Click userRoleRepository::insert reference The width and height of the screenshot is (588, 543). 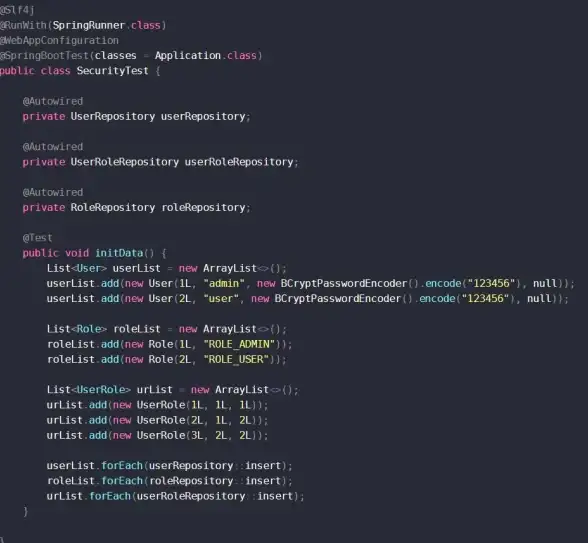(215, 496)
